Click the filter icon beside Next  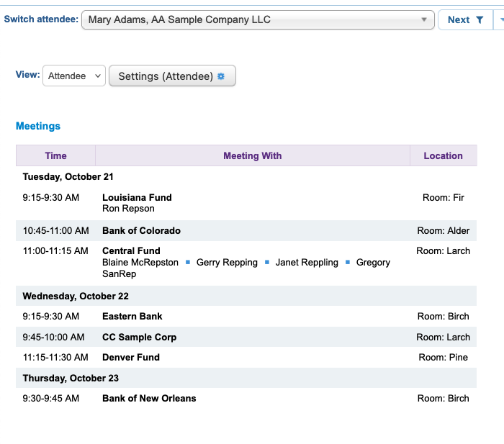click(x=480, y=20)
